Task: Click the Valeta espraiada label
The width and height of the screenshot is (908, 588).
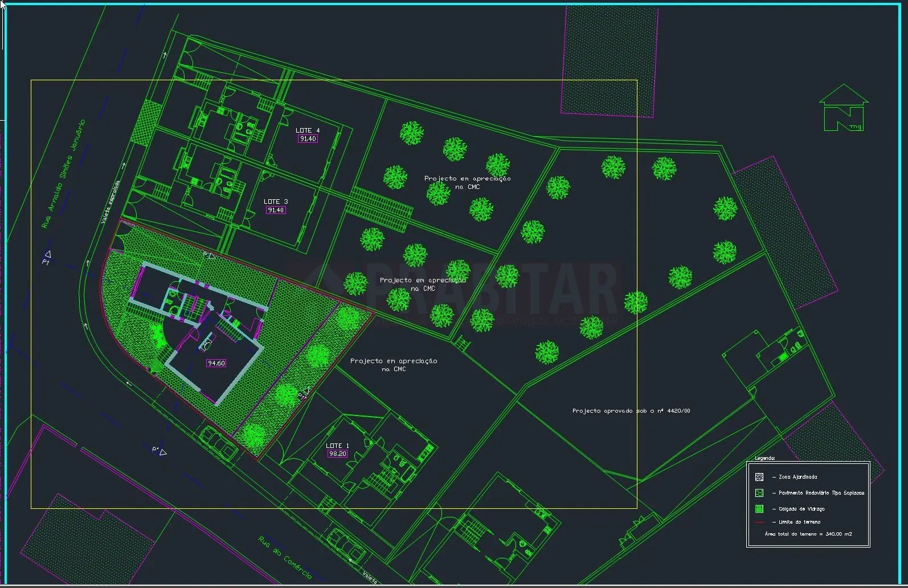Action: tap(110, 202)
